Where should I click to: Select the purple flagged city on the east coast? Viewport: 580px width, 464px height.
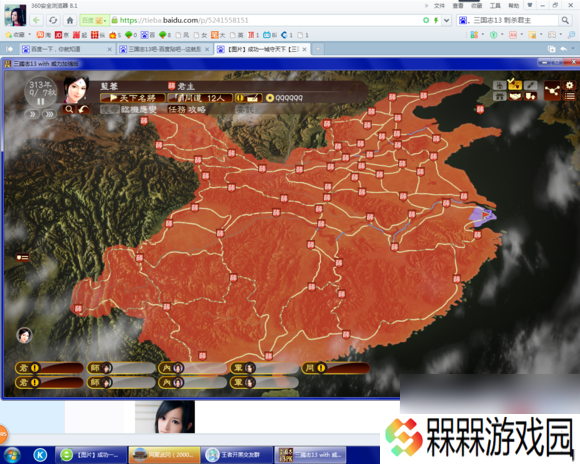click(483, 216)
